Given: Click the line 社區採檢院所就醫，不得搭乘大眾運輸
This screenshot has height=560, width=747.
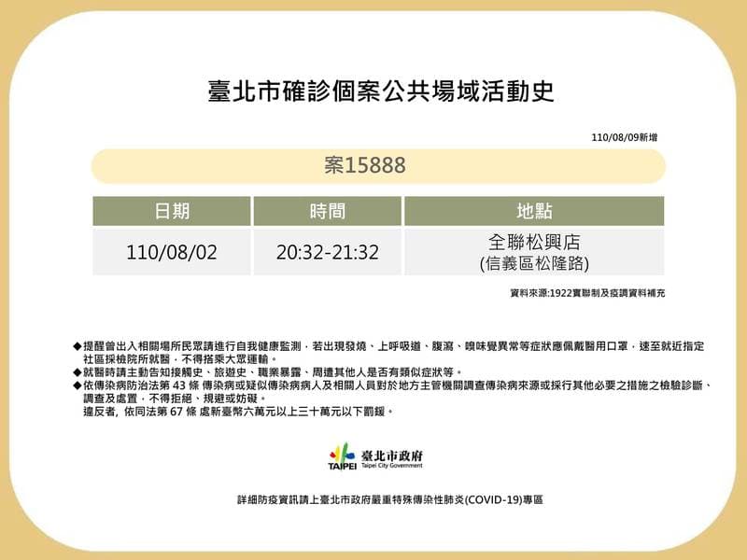Looking at the screenshot, I should click(x=180, y=359).
